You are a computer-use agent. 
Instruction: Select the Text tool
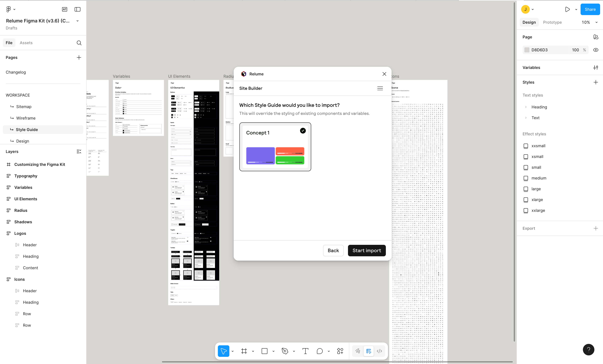point(305,351)
